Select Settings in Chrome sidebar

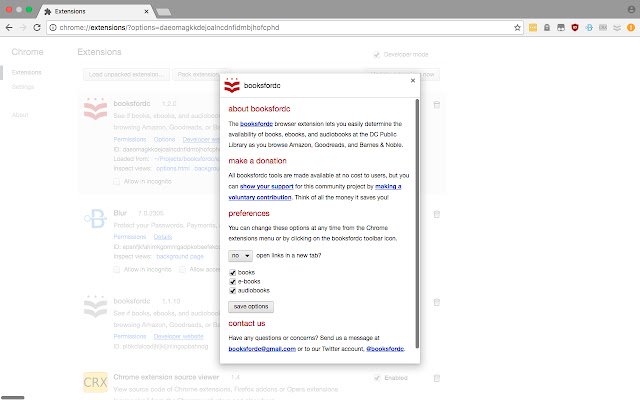(22, 87)
